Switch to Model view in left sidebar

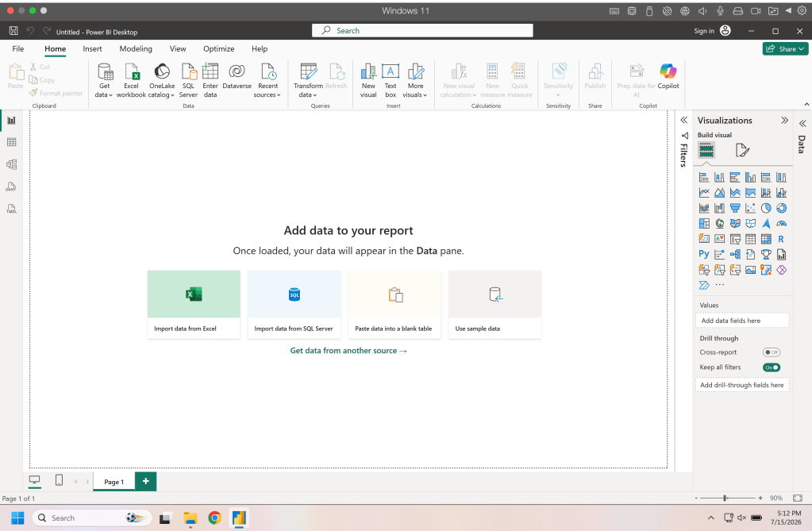coord(11,164)
